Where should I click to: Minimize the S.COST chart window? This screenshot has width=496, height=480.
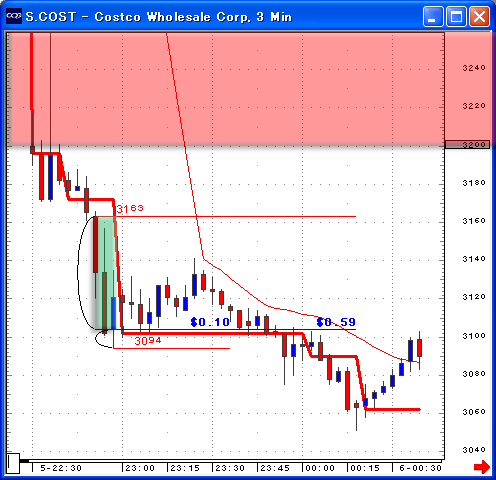(433, 16)
